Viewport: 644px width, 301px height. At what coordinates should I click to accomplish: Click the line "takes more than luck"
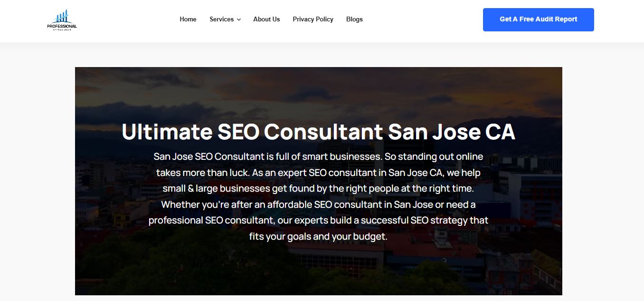point(318,172)
